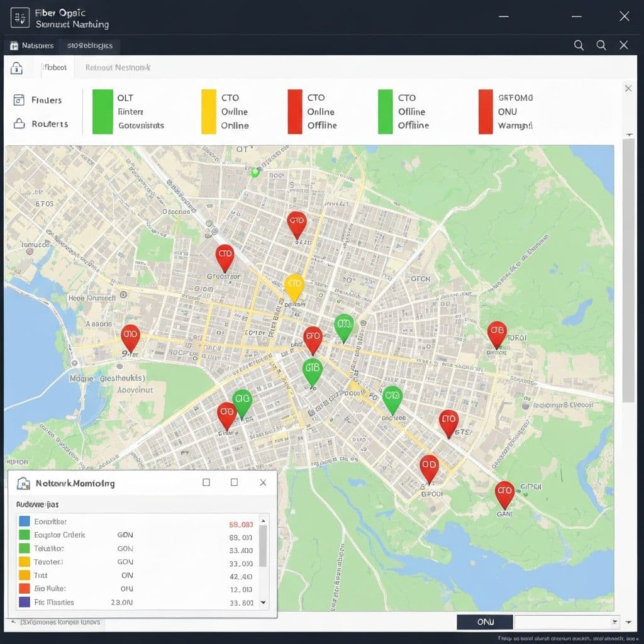The width and height of the screenshot is (644, 644).
Task: Click the yellow CTO Online legend swatch
Action: [x=208, y=111]
